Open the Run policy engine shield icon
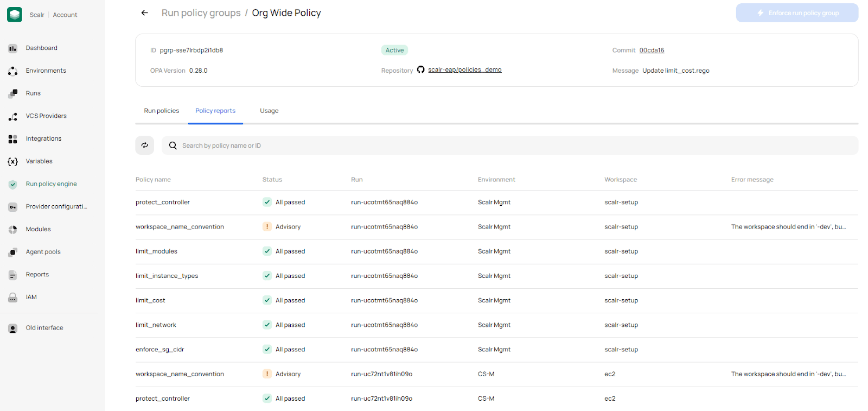The height and width of the screenshot is (411, 868). pyautogui.click(x=13, y=184)
